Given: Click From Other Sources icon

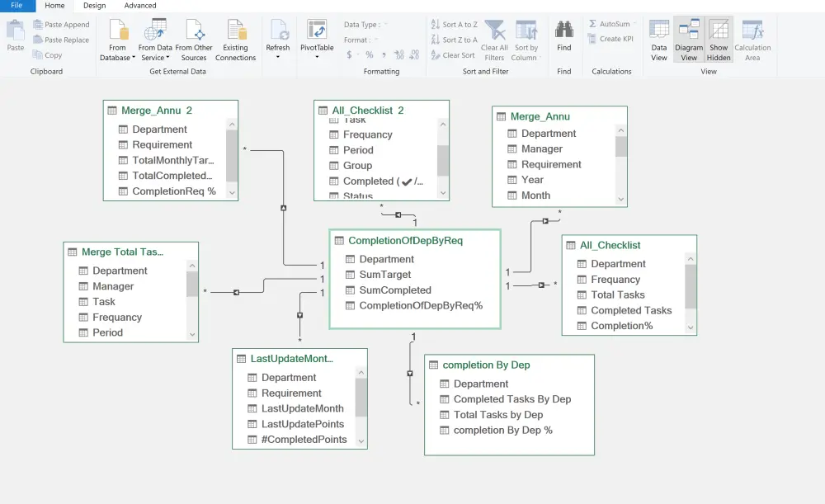Looking at the screenshot, I should [195, 38].
